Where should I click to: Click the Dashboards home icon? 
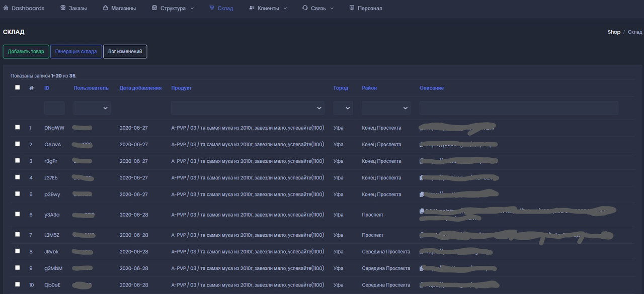[x=6, y=8]
